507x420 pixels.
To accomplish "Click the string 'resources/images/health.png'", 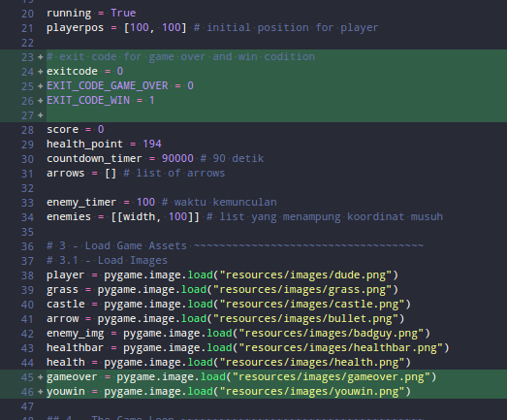I will (312, 363).
